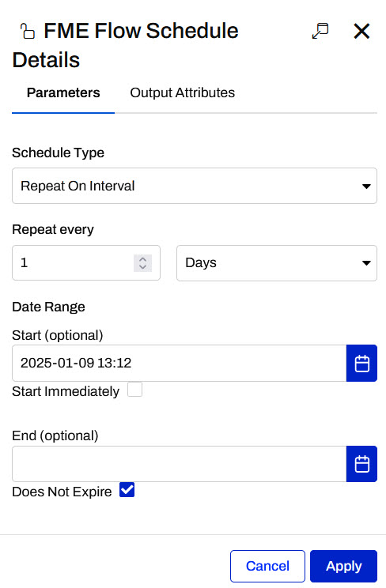Decrease the Repeat every value with down arrow
Viewport: 386px width, 588px height.
pyautogui.click(x=142, y=266)
